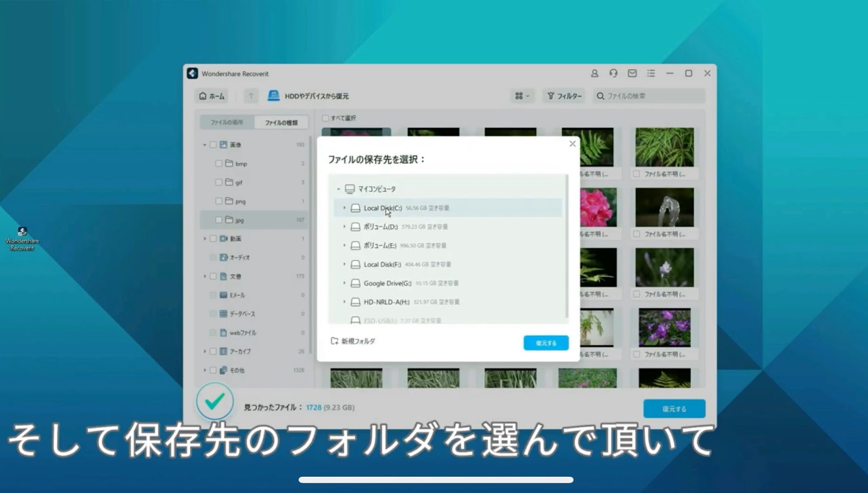
Task: Open the フィルター filter button
Action: coord(565,96)
